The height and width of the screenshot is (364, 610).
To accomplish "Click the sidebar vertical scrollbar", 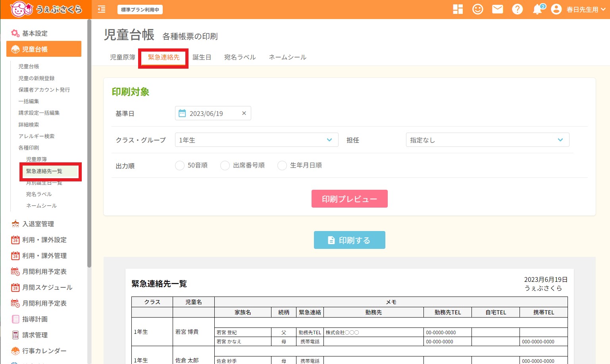I will pos(89,143).
